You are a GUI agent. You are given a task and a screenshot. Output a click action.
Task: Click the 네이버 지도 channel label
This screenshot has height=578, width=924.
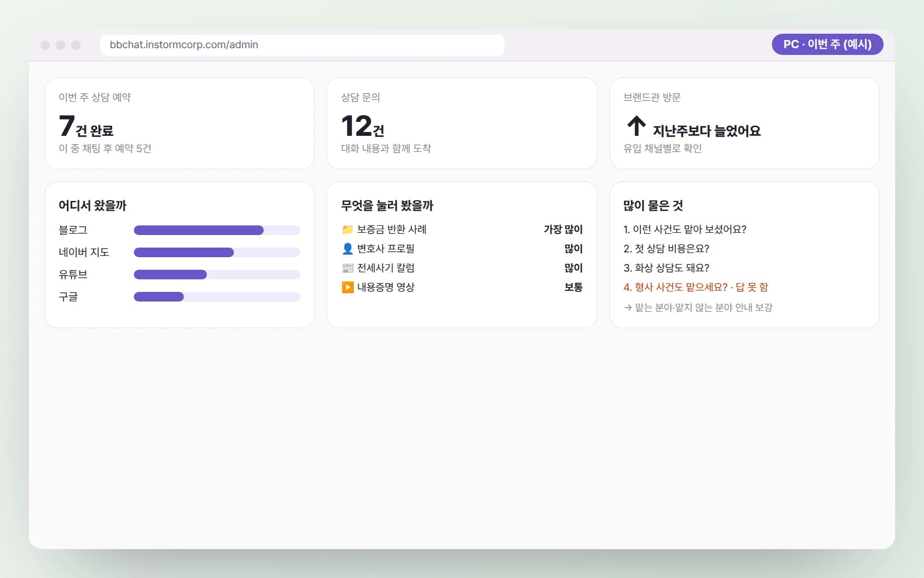84,252
